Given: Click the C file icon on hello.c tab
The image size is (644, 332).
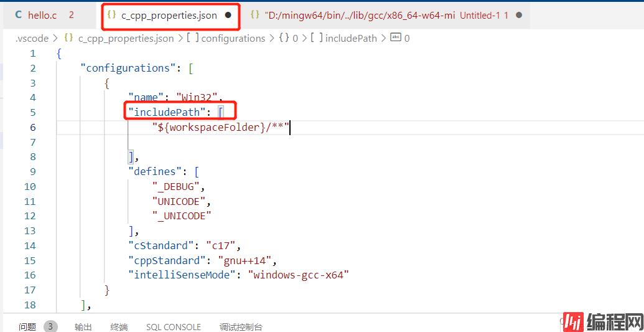Looking at the screenshot, I should (x=18, y=15).
